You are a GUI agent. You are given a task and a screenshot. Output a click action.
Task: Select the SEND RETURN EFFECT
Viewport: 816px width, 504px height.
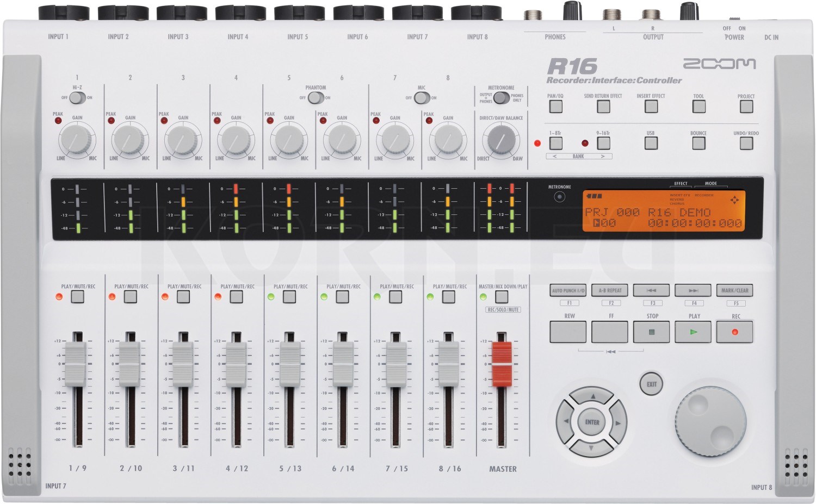[x=603, y=106]
